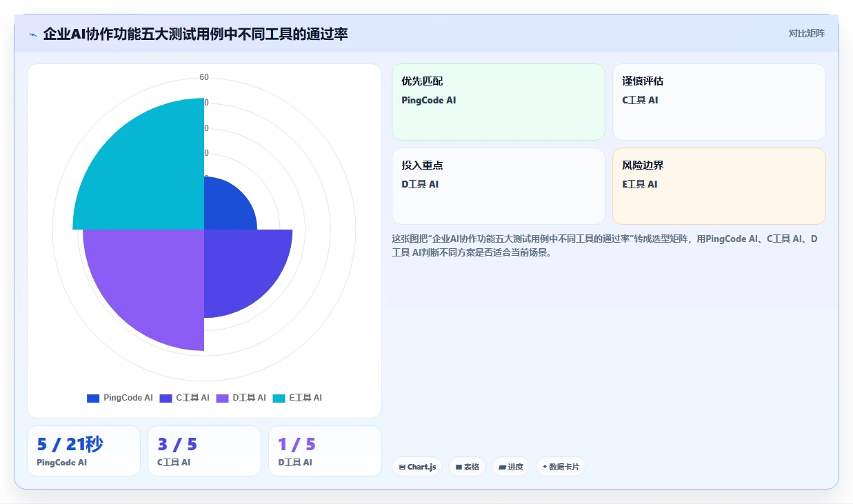Click the Chart.js tag chip
853x504 pixels.
click(417, 467)
